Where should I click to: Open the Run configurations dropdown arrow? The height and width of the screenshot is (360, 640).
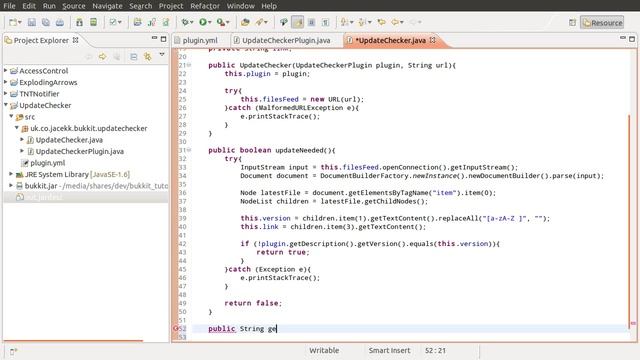[209, 22]
